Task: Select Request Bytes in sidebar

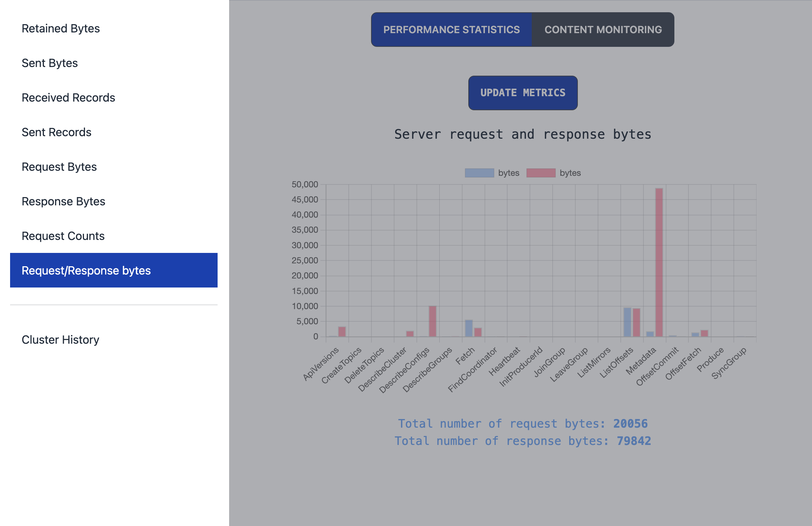Action: 59,167
